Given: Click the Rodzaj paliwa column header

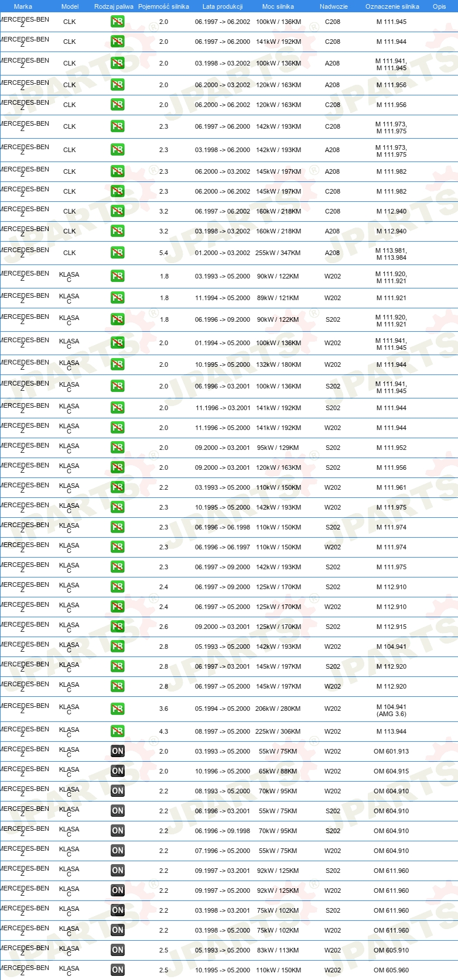Looking at the screenshot, I should pyautogui.click(x=114, y=6).
